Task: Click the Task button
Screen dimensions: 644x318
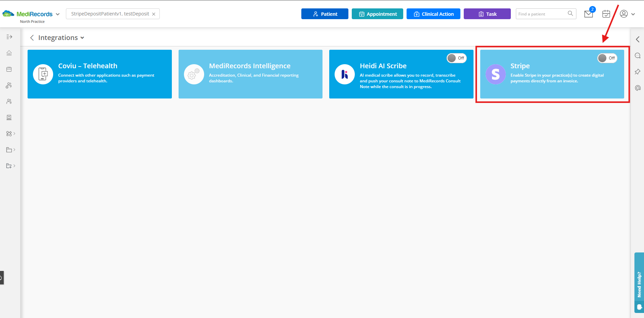Action: (x=487, y=14)
